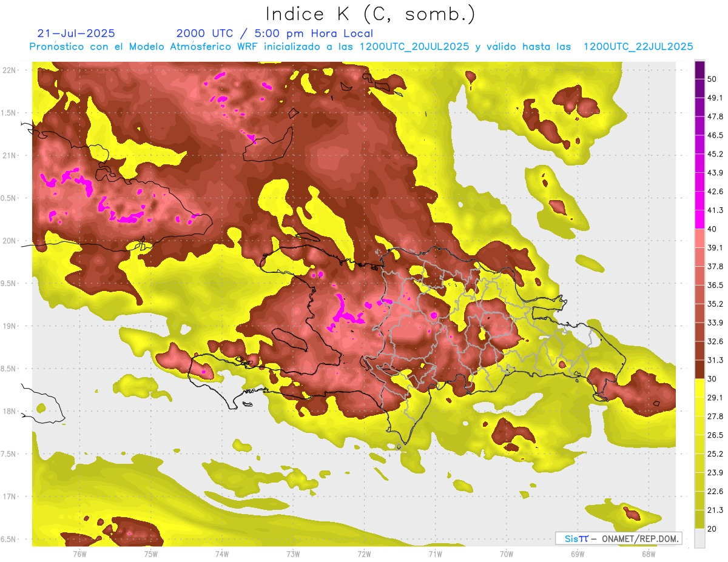Viewport: 728px width, 562px height.
Task: Click the "40" colorbar label
Action: [x=712, y=229]
